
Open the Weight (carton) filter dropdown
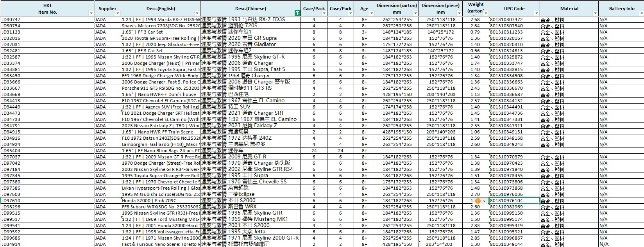(x=486, y=13)
